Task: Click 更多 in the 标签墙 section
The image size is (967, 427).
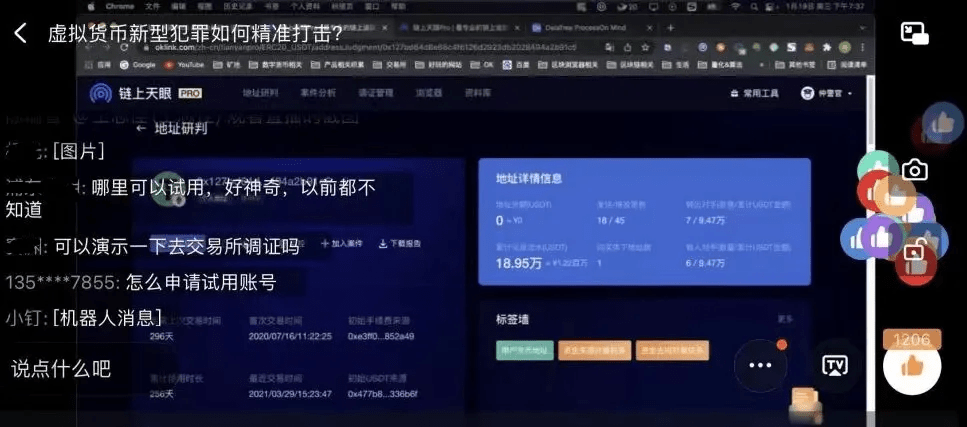Action: 785,319
